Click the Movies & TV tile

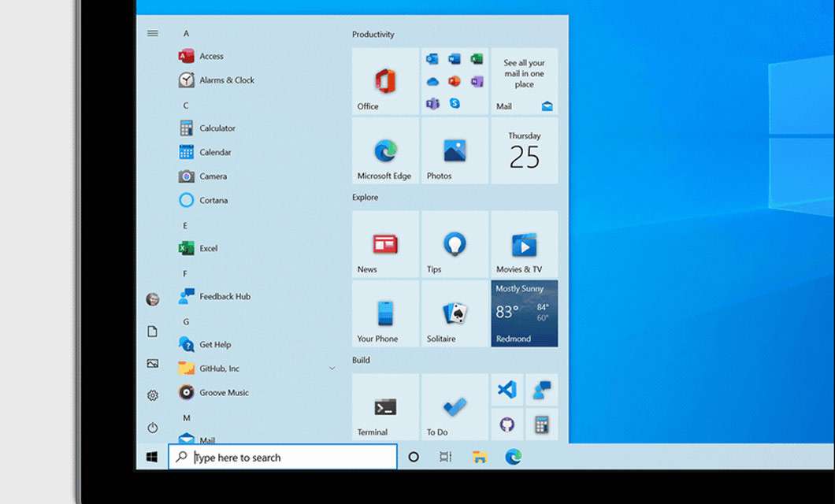point(524,244)
